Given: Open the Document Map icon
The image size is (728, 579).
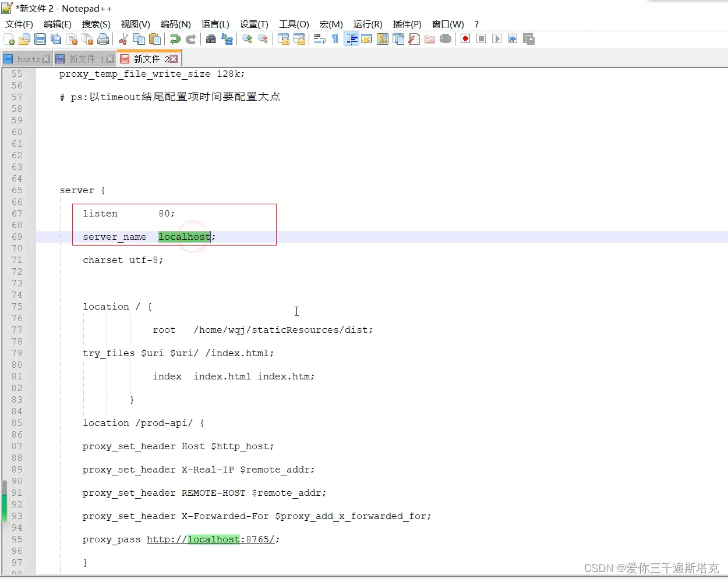Looking at the screenshot, I should [383, 39].
